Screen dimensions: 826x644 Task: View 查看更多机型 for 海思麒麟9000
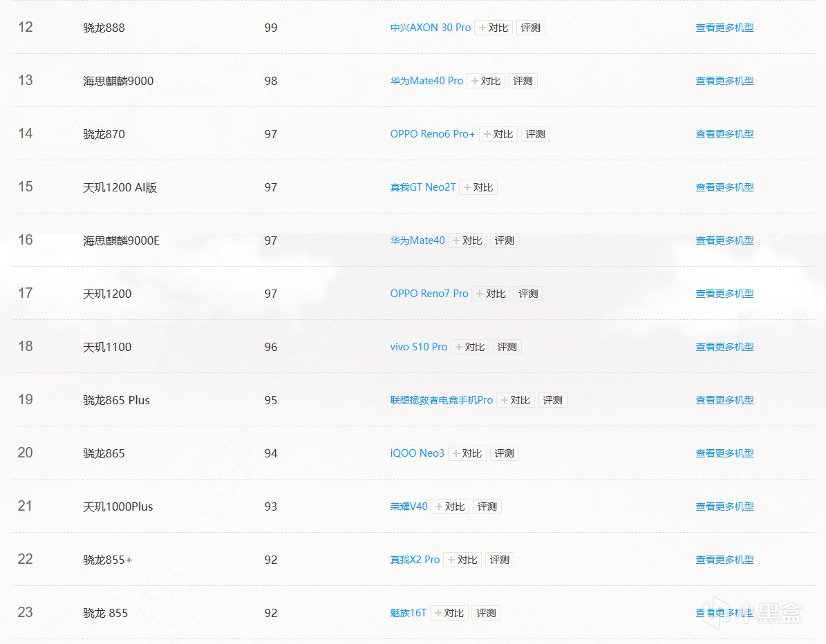724,81
